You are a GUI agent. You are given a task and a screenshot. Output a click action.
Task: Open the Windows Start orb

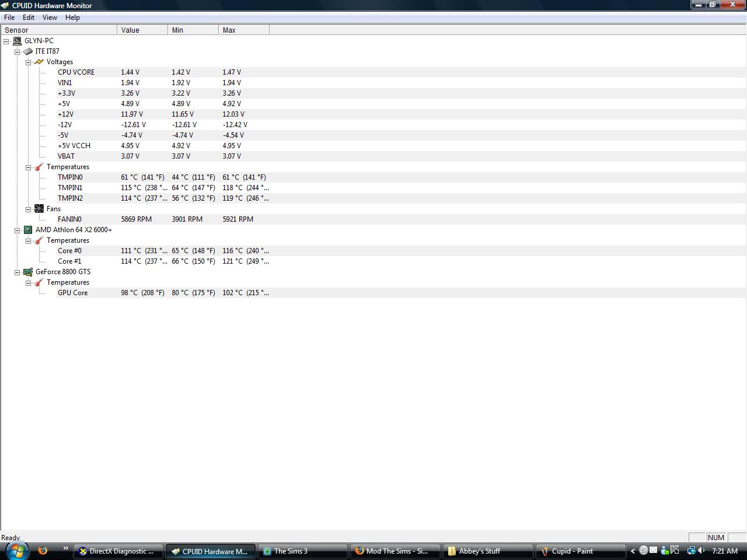[16, 550]
